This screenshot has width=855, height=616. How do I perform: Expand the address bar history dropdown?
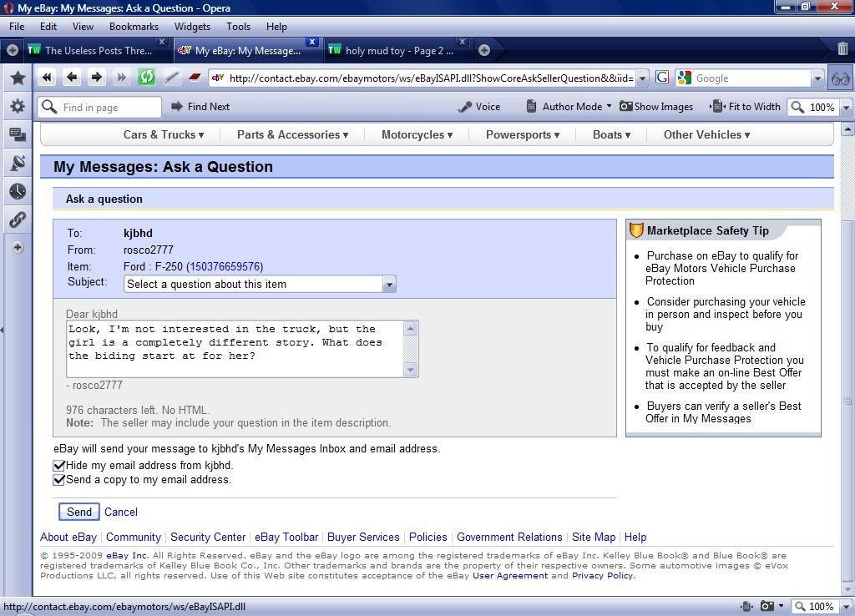point(642,78)
